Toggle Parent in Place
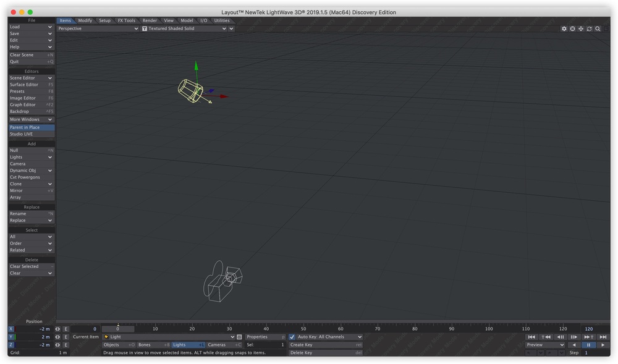Viewport: 618px width, 364px height. [x=31, y=128]
